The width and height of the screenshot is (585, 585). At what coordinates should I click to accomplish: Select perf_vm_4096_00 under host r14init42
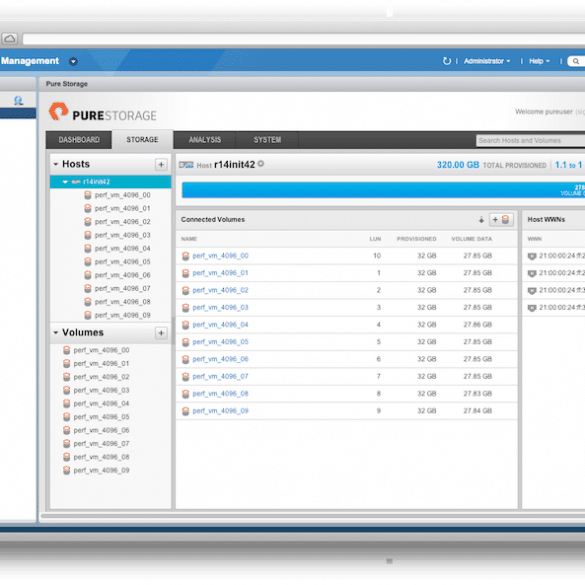[122, 195]
